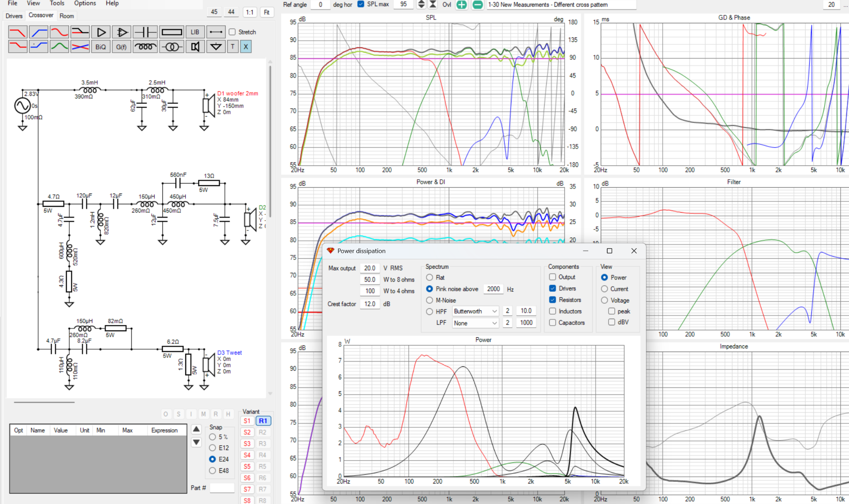Click the Crest factor dB input field

(x=370, y=304)
